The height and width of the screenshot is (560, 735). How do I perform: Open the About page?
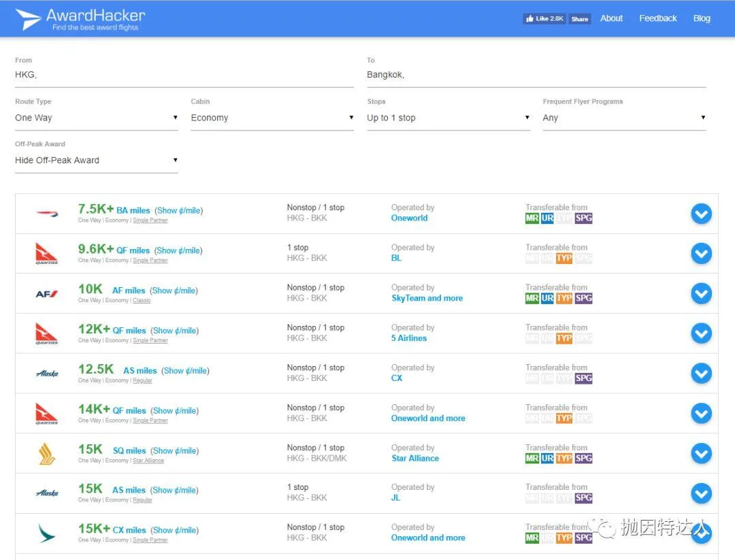(x=611, y=18)
